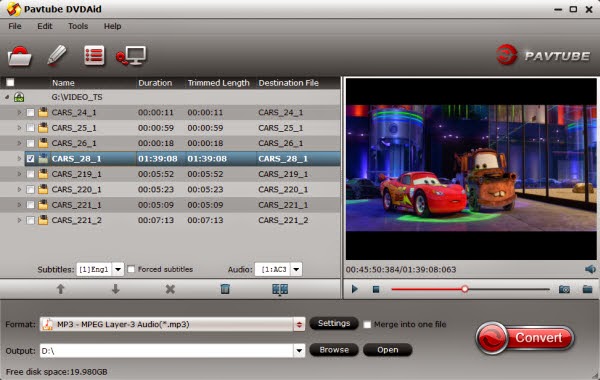Image resolution: width=600 pixels, height=380 pixels.
Task: Open the pencil Edit video tool
Action: 57,55
